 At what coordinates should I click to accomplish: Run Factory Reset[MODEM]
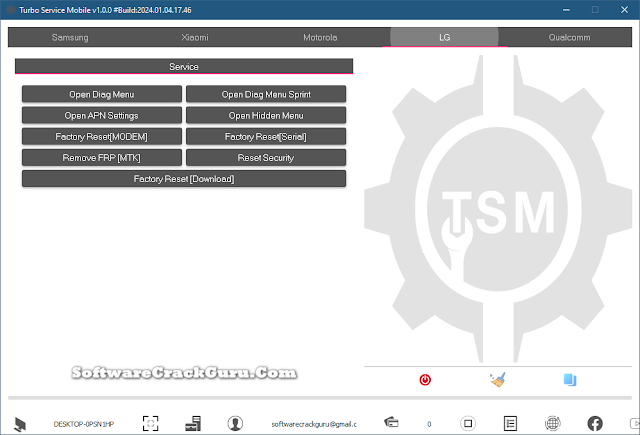click(x=102, y=137)
